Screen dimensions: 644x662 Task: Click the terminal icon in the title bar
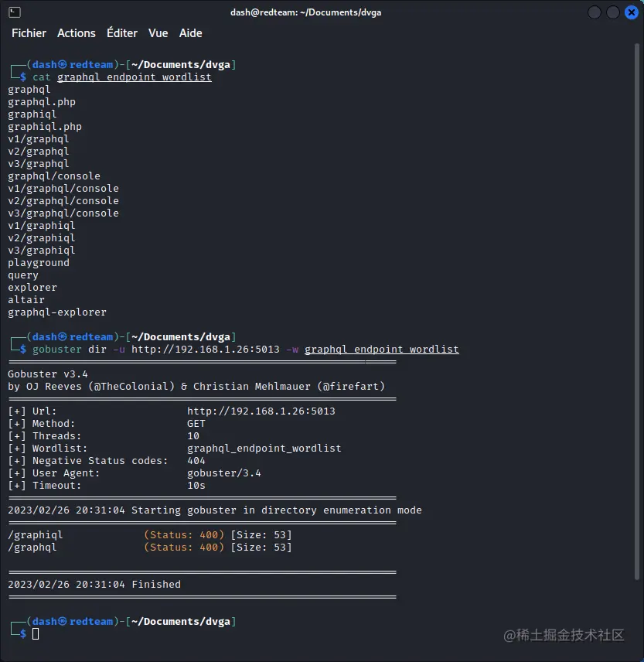click(15, 12)
